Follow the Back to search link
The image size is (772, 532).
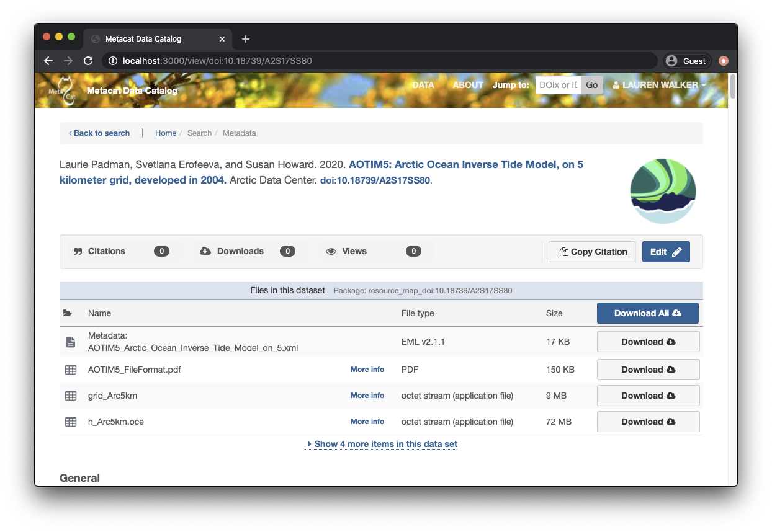[x=100, y=133]
